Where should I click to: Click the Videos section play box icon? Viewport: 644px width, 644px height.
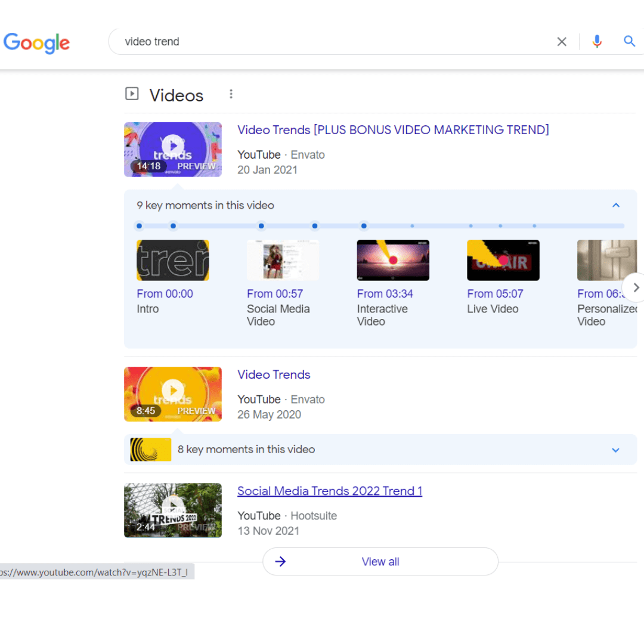tap(132, 94)
